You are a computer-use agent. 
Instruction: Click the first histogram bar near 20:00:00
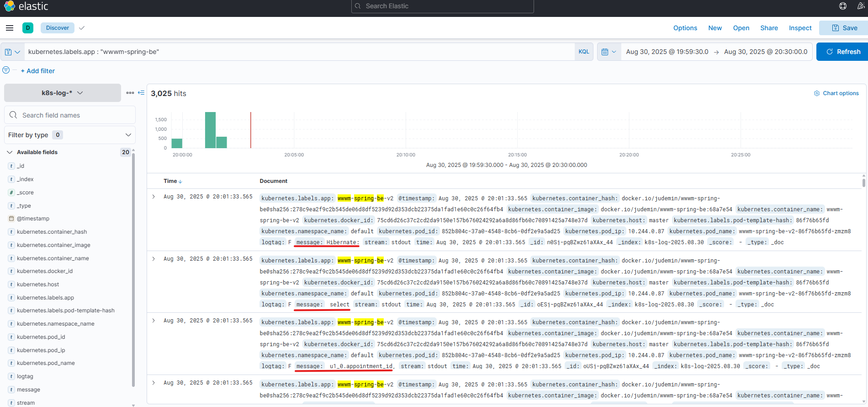pos(177,143)
